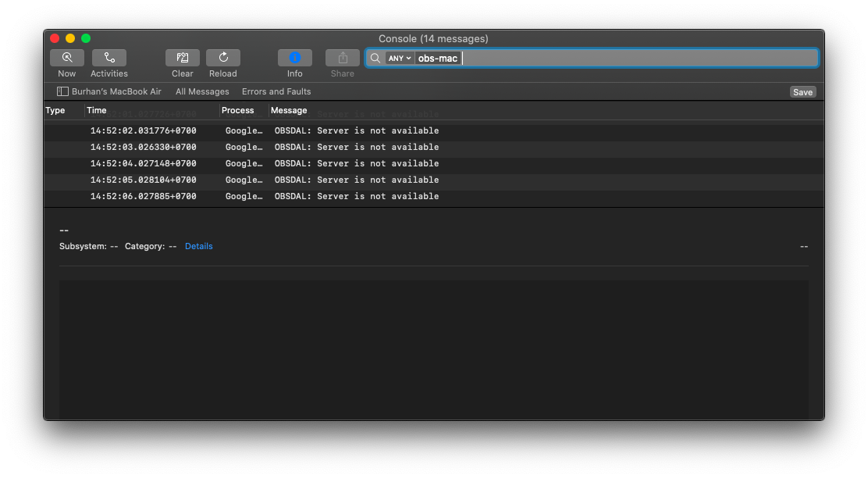Open the Info pane icon
The width and height of the screenshot is (868, 478).
pyautogui.click(x=294, y=57)
